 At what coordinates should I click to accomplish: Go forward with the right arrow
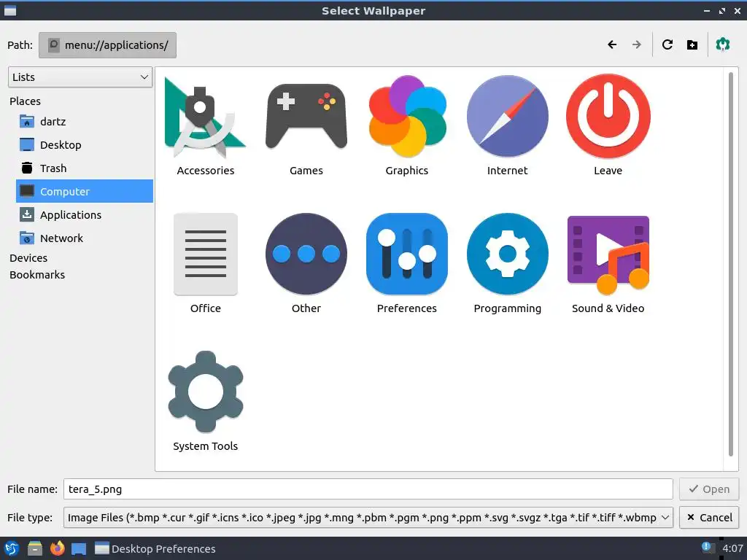[636, 44]
